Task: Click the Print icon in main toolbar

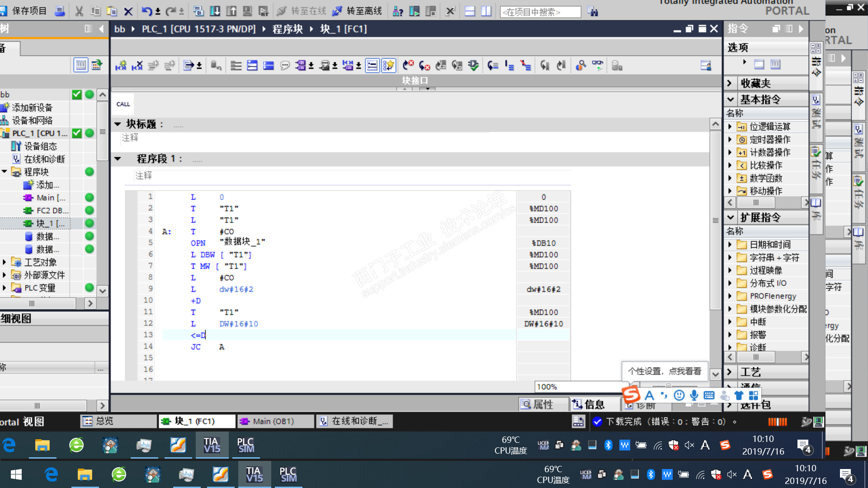Action: pos(59,11)
